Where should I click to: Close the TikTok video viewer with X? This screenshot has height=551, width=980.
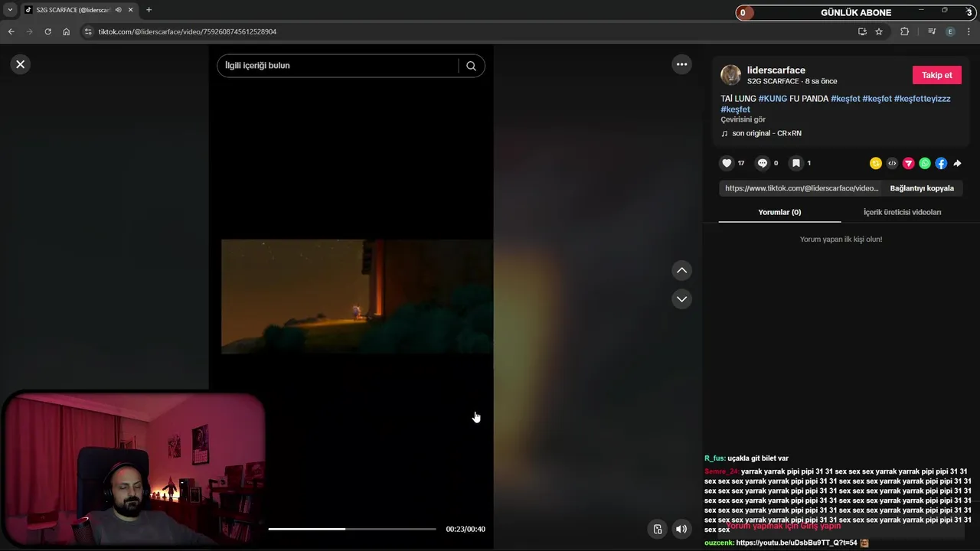[21, 64]
